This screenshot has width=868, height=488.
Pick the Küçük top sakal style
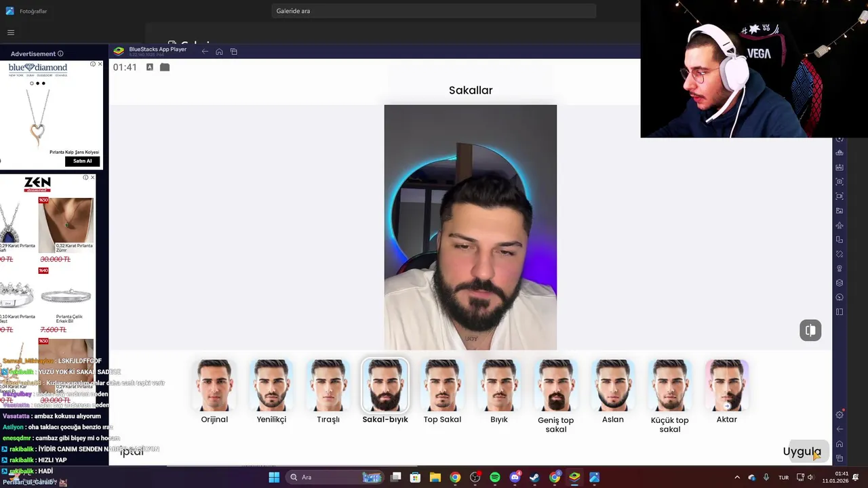(670, 386)
